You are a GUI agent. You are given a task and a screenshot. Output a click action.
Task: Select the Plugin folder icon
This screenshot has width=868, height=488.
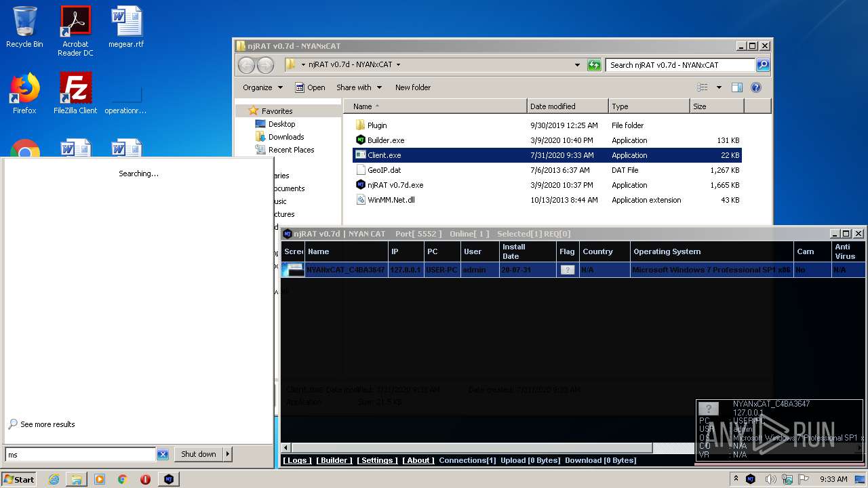point(361,125)
